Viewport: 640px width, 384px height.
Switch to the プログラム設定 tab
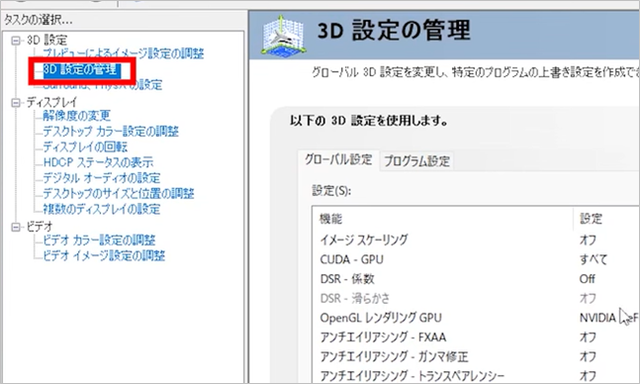coord(417,161)
